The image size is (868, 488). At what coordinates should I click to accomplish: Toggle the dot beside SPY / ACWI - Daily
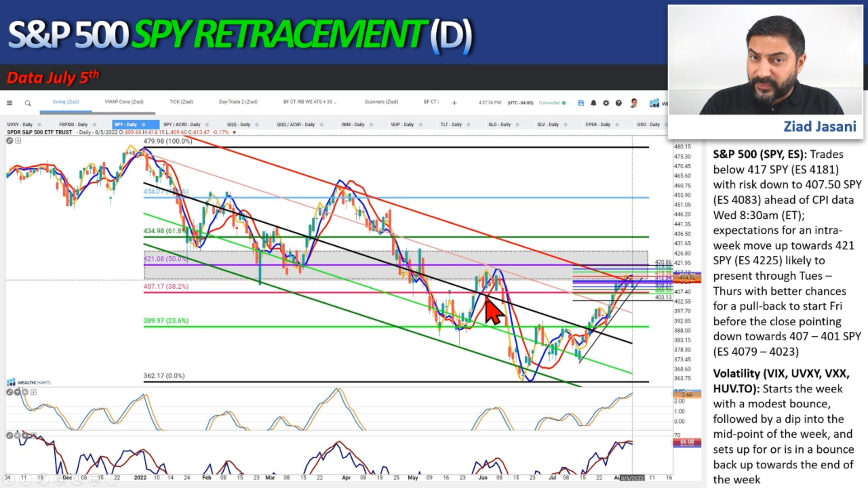click(207, 125)
